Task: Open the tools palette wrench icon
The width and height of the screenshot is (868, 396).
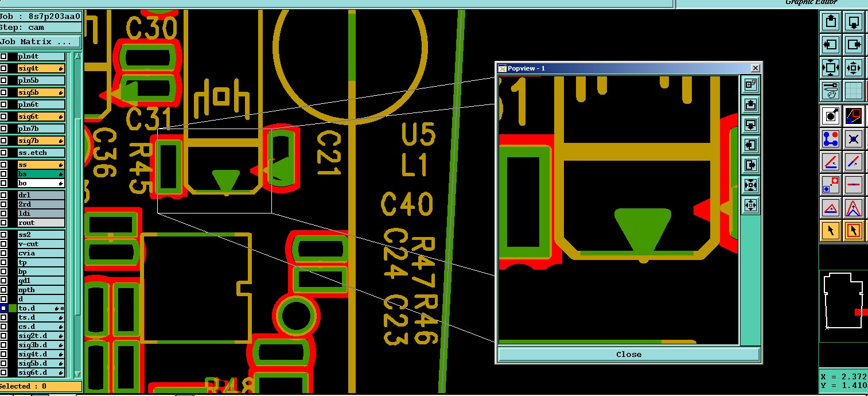Action: click(x=831, y=90)
